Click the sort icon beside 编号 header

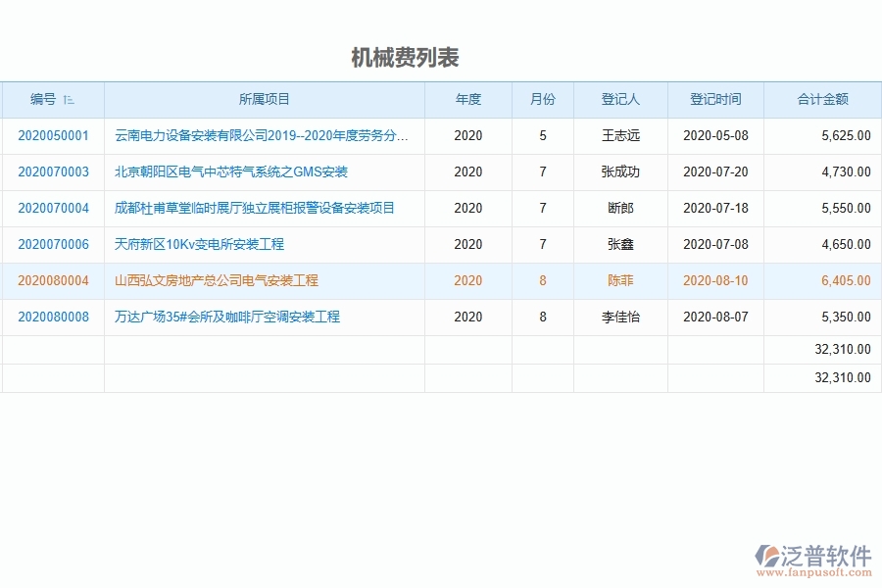69,99
